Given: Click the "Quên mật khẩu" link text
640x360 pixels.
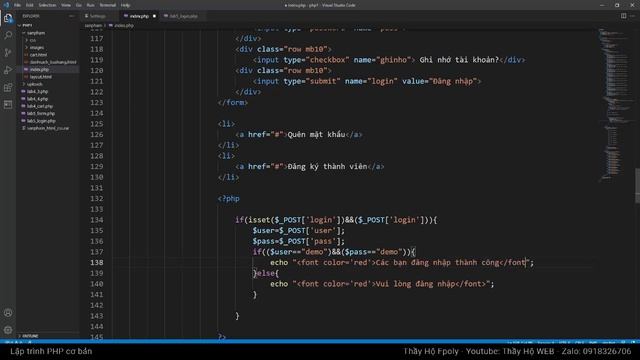Looking at the screenshot, I should tap(316, 135).
